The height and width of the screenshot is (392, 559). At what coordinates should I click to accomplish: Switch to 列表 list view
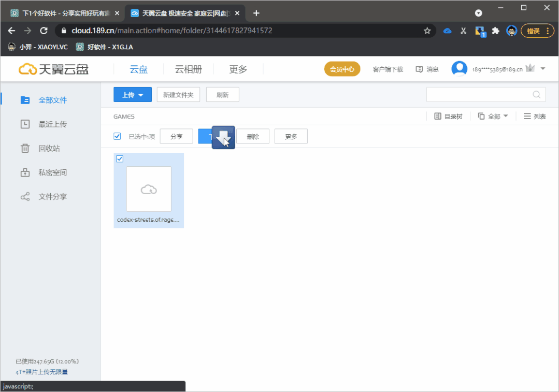[535, 116]
